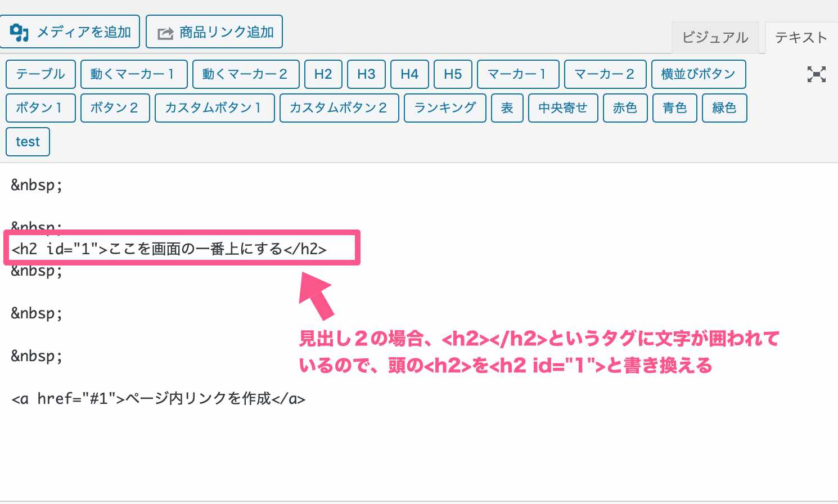Image resolution: width=838 pixels, height=504 pixels.
Task: Apply 中央寄せ center alignment
Action: [x=563, y=108]
